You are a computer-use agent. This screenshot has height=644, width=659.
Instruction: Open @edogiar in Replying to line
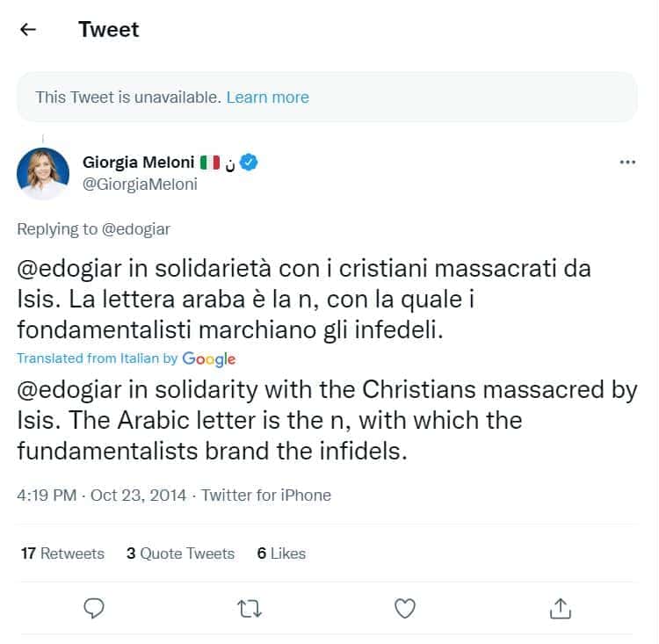[x=136, y=229]
